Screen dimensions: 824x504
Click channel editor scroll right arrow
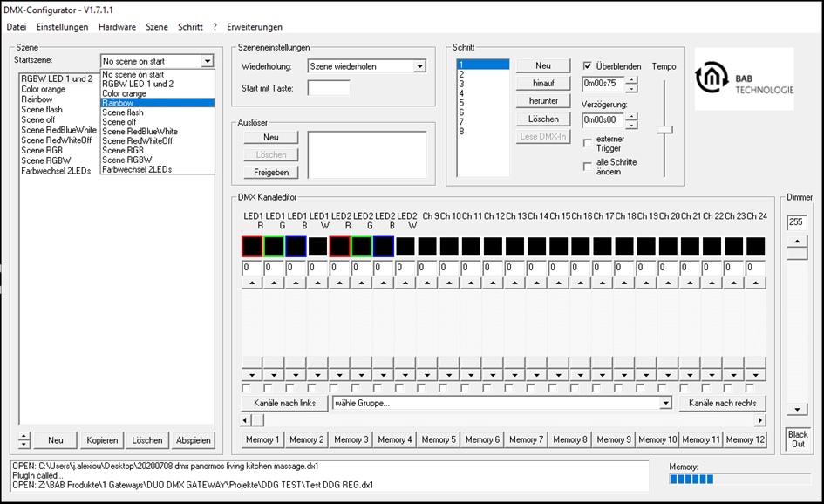coord(759,420)
